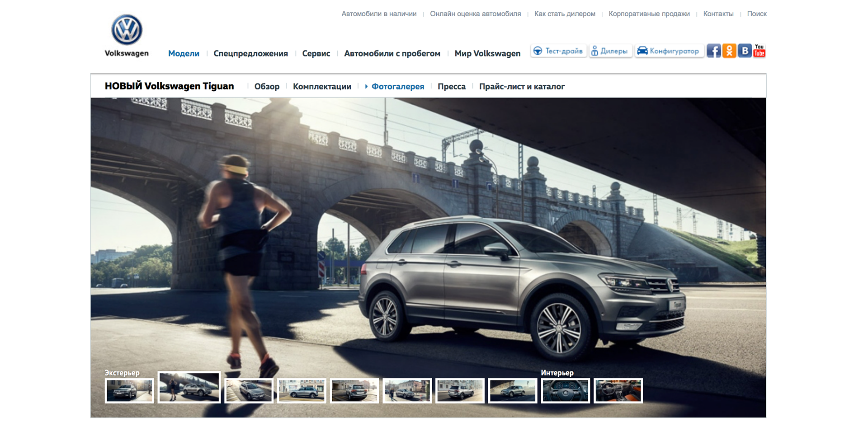
Task: Open the Facebook social icon
Action: 714,51
